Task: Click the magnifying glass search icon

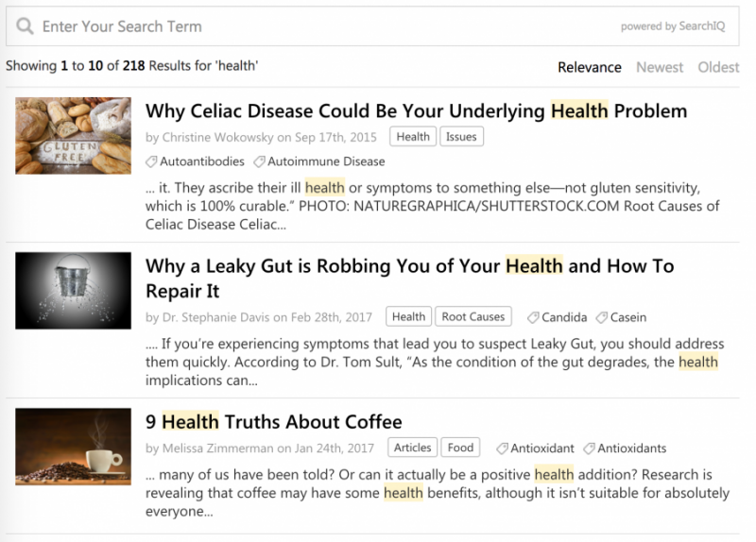Action: click(25, 26)
